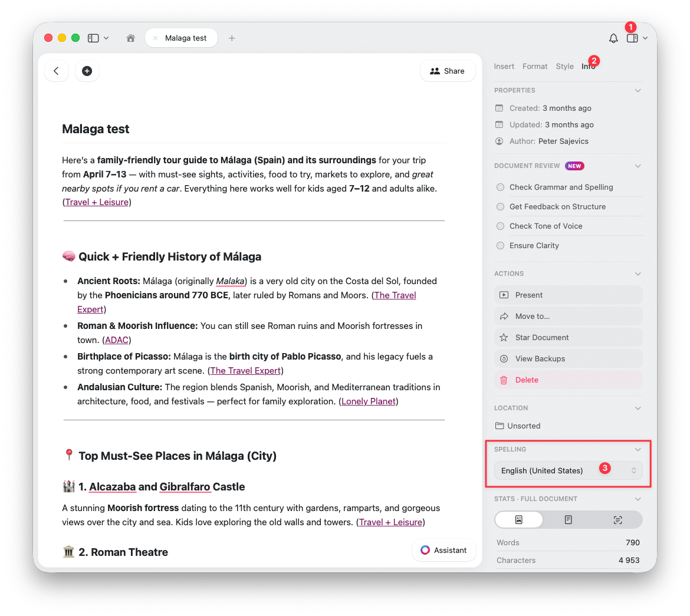
Task: Collapse the Document Review section
Action: tap(638, 166)
